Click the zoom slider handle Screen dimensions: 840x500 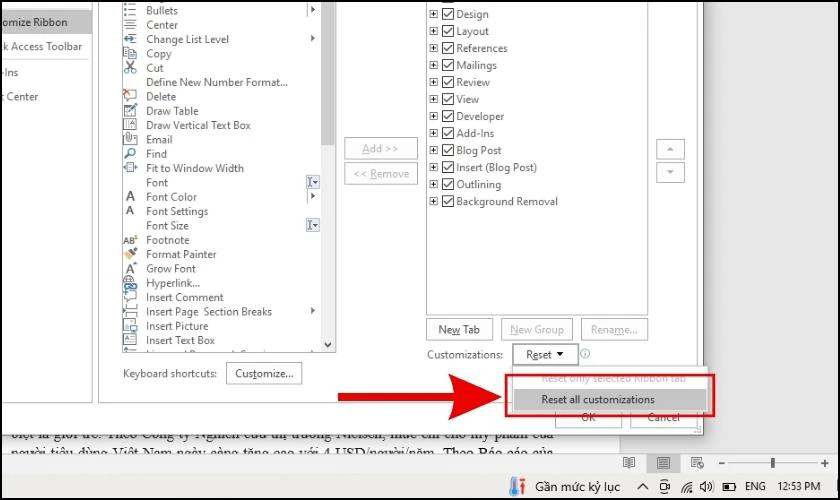pos(772,462)
